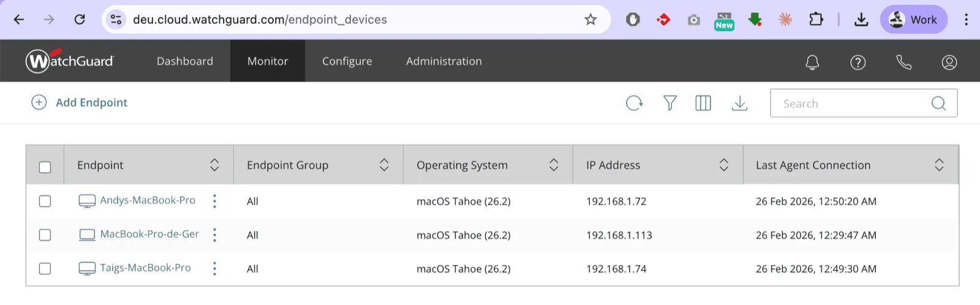Open the help question mark icon
Screen dimensions: 980x305
point(858,62)
